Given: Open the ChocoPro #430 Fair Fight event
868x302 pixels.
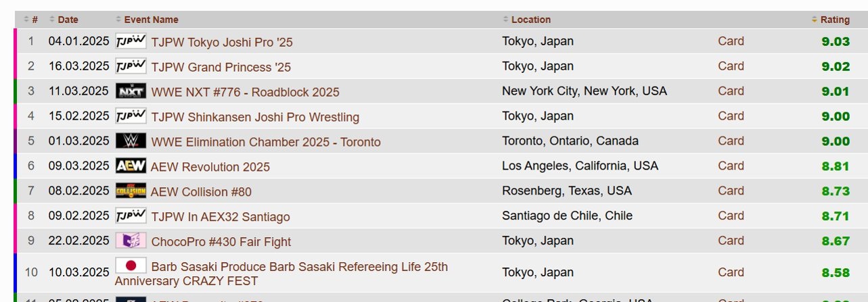Looking at the screenshot, I should 221,242.
